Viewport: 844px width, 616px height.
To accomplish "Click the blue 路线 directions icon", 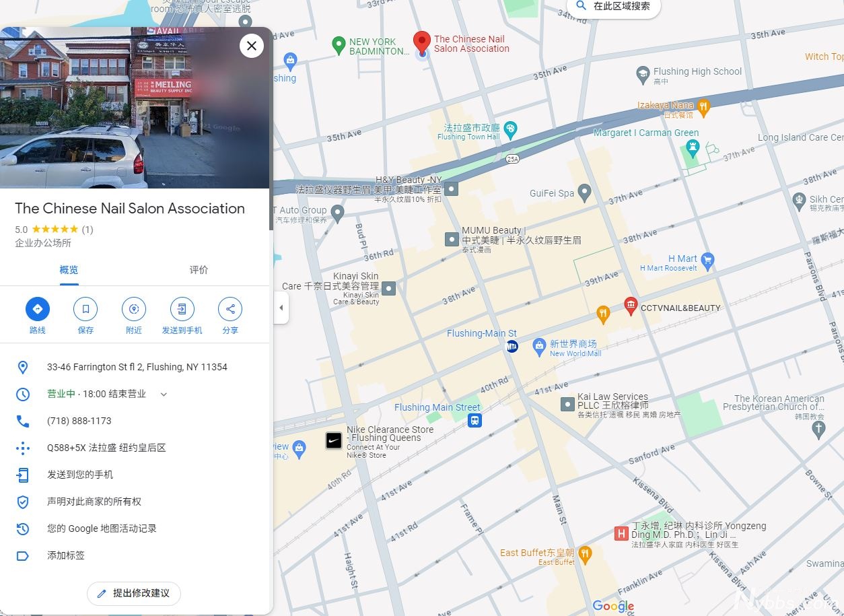I will [38, 309].
